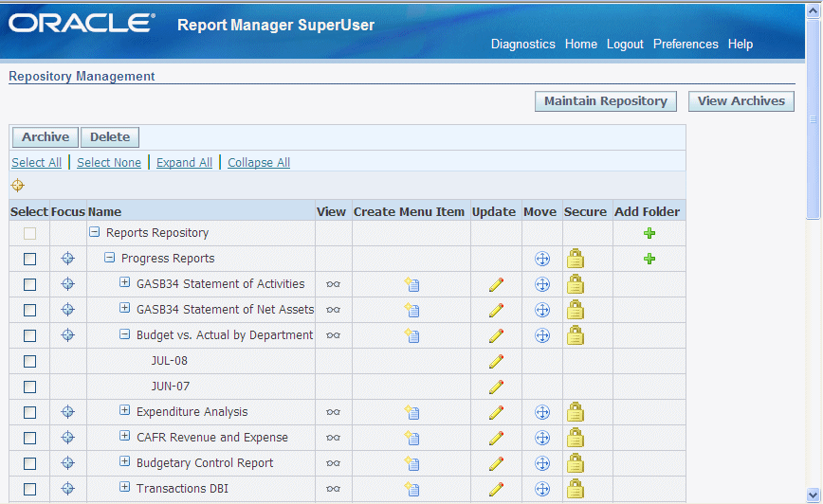Select the Progress Reports checkbox
The height and width of the screenshot is (504, 823).
tap(30, 259)
